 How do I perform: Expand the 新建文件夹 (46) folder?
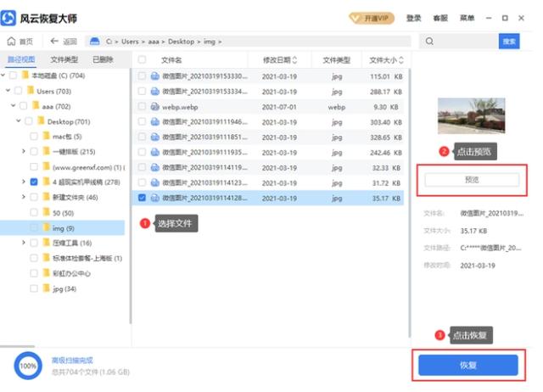[24, 197]
